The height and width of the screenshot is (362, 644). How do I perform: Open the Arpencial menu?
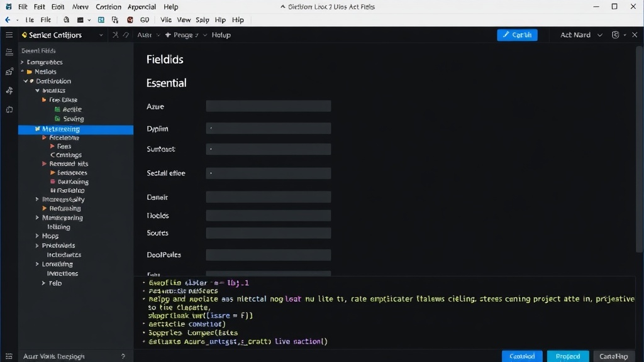142,6
